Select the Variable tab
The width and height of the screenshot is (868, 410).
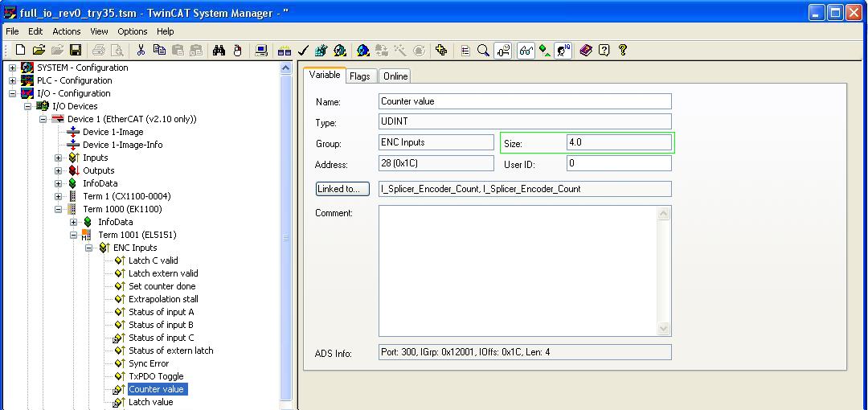325,75
